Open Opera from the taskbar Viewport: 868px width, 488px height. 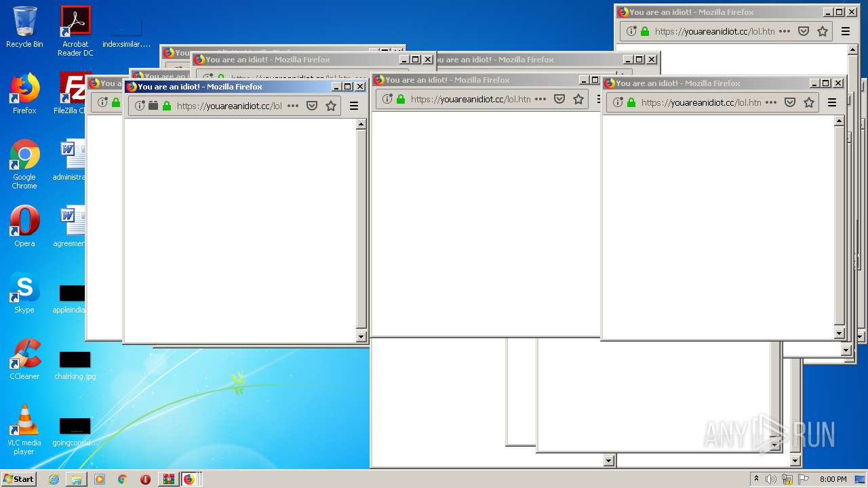145,479
